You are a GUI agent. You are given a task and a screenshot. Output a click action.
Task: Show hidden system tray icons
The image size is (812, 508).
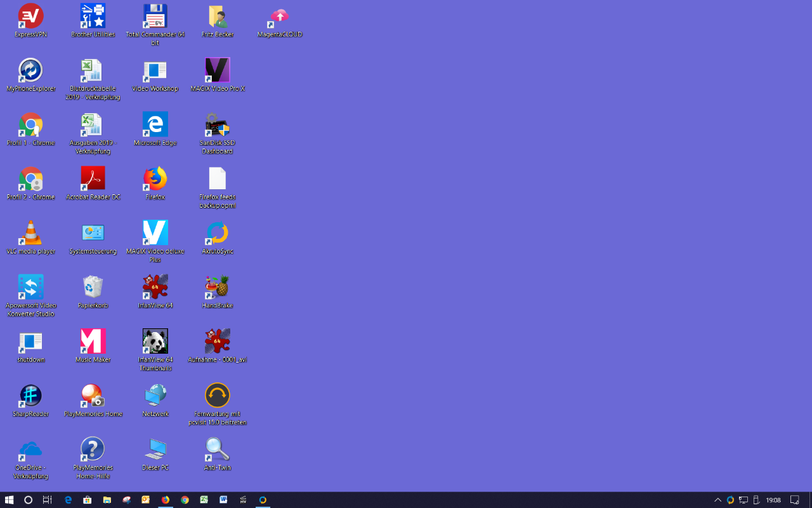[718, 500]
